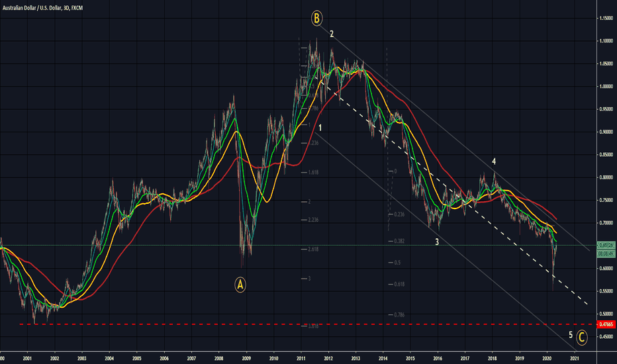The height and width of the screenshot is (364, 617).
Task: Select the circled A wave label
Action: tap(240, 285)
